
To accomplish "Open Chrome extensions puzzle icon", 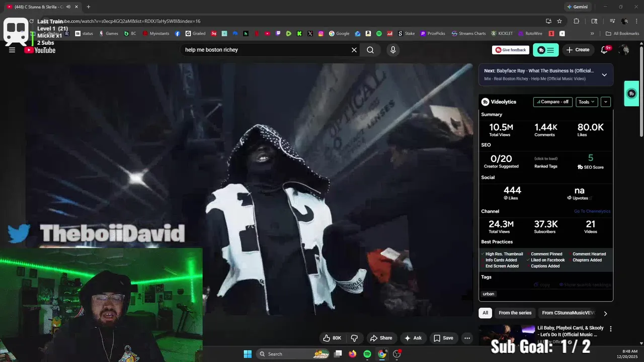I will click(577, 21).
